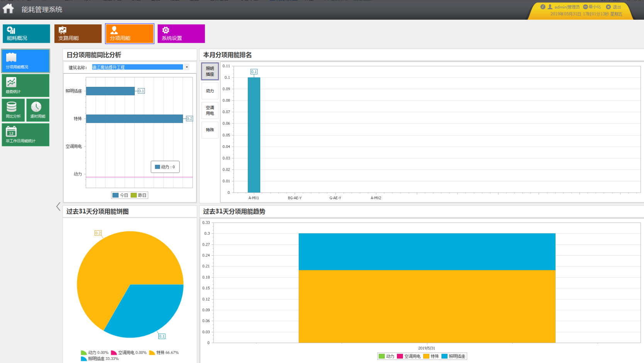Image resolution: width=644 pixels, height=363 pixels.
Task: Click the 最小化 minimize icon
Action: pos(585,7)
